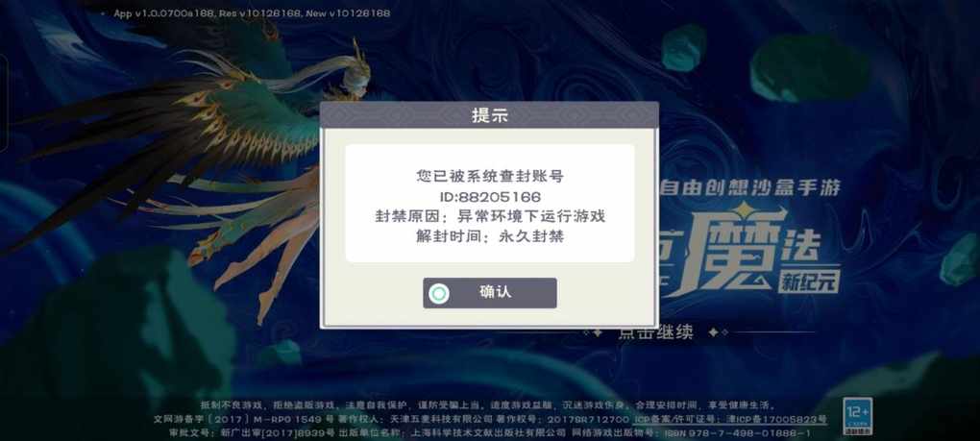
Task: Click the diamond ornament right of 点击继续
Action: click(x=714, y=333)
